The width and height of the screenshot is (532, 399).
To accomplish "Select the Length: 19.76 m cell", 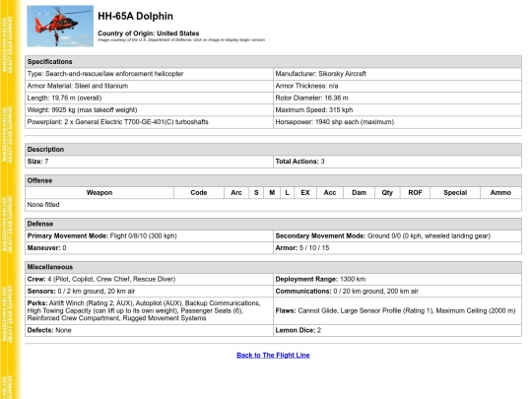I will pos(149,99).
